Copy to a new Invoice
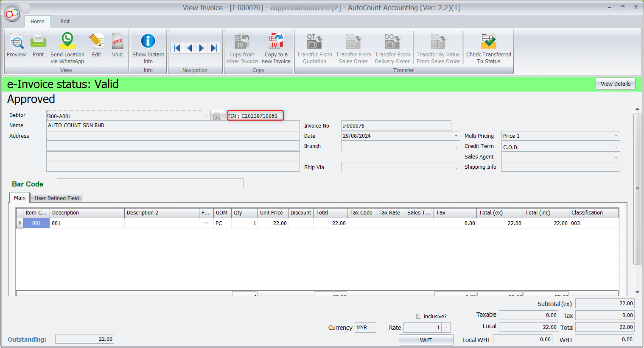 [x=276, y=48]
